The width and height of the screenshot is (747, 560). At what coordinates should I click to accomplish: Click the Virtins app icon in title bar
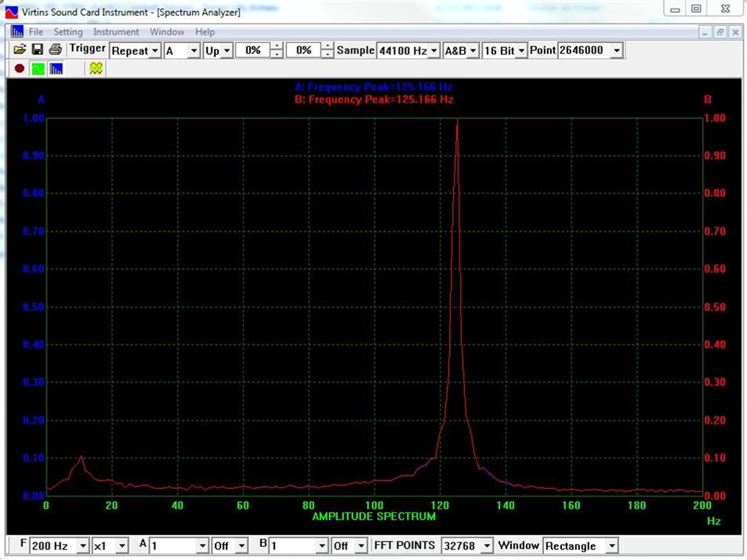12,12
